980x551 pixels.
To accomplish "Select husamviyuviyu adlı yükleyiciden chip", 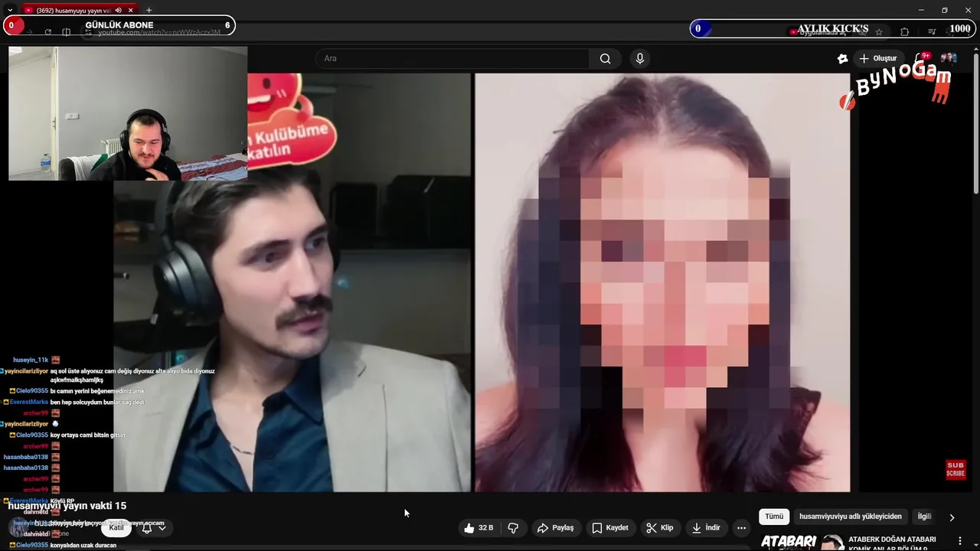I will coord(851,517).
